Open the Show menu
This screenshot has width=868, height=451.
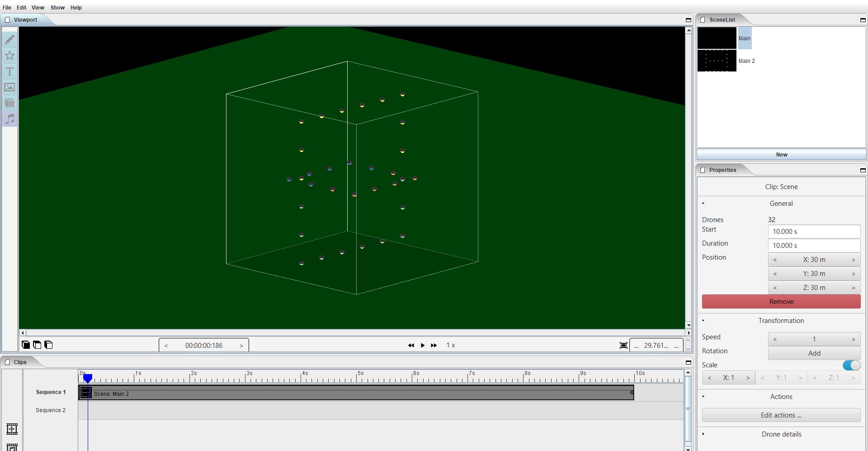[57, 8]
